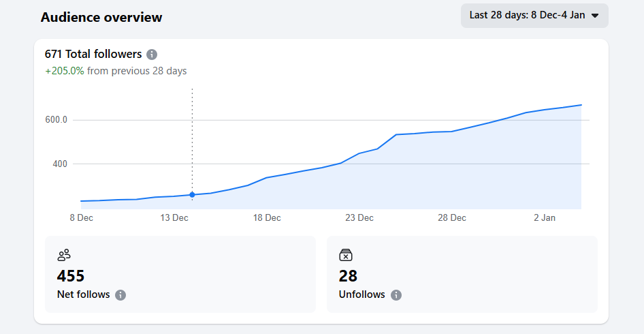Click the 18 Dec axis label
Viewport: 644px width, 334px height.
coord(267,218)
